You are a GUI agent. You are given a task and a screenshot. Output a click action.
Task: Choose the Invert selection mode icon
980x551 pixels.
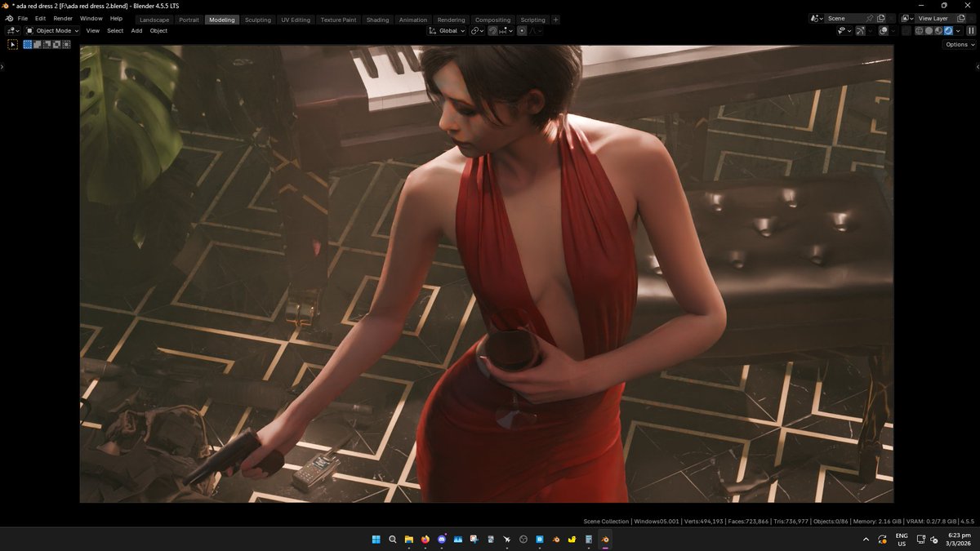click(56, 44)
